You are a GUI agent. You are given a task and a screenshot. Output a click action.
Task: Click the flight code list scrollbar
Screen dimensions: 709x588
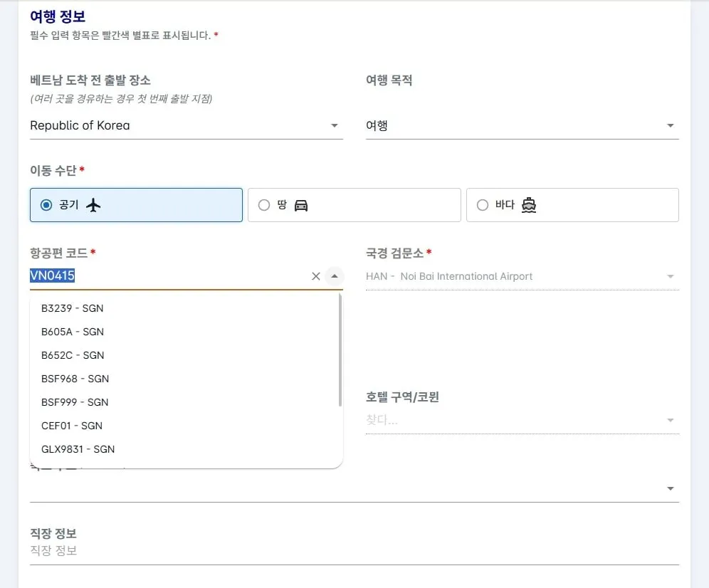click(340, 350)
